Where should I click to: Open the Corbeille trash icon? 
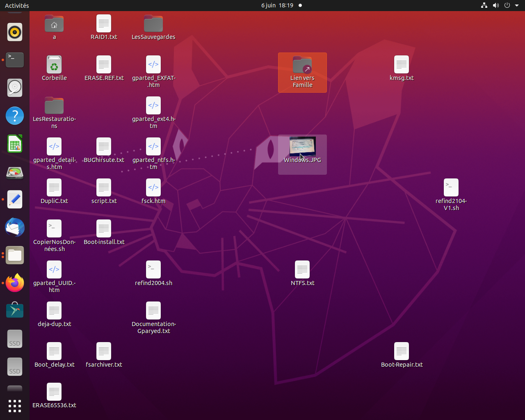(54, 65)
